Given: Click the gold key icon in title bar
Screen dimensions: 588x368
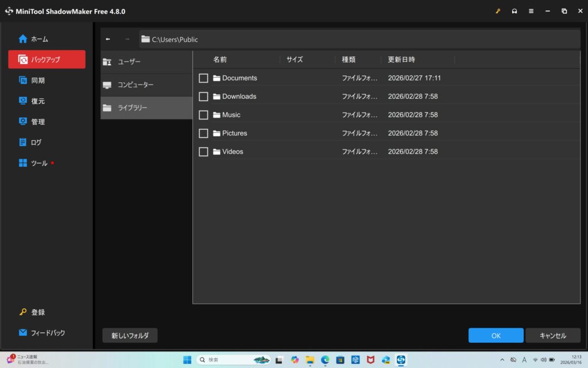Looking at the screenshot, I should 498,11.
